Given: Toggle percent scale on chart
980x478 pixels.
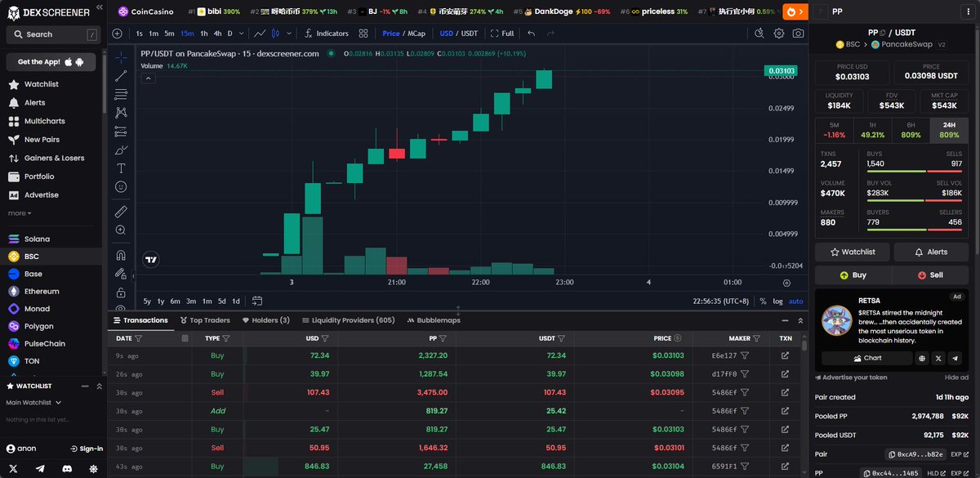Looking at the screenshot, I should pos(763,301).
